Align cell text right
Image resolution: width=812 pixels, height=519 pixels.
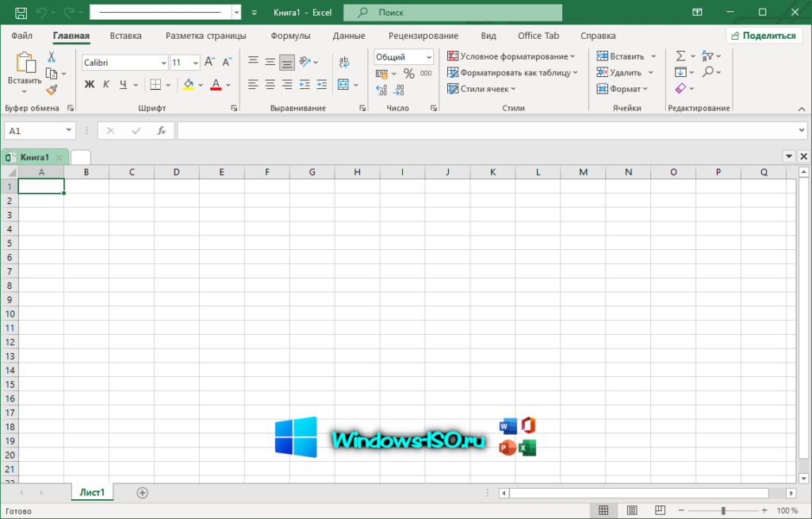(287, 84)
